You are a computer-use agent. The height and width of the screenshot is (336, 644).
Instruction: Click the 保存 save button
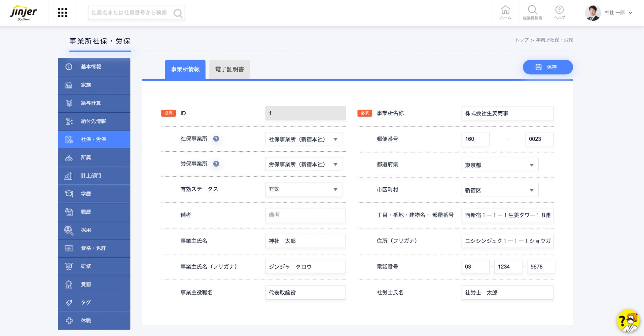point(548,67)
